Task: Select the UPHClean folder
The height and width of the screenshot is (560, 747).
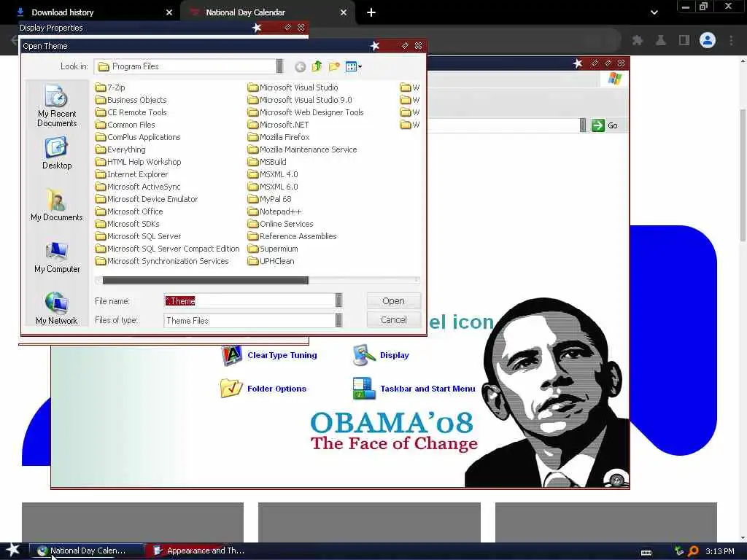Action: click(271, 261)
